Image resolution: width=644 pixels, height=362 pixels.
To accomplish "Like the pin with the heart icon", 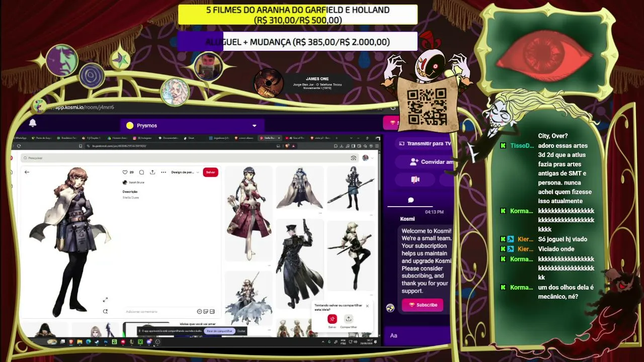I will (125, 172).
